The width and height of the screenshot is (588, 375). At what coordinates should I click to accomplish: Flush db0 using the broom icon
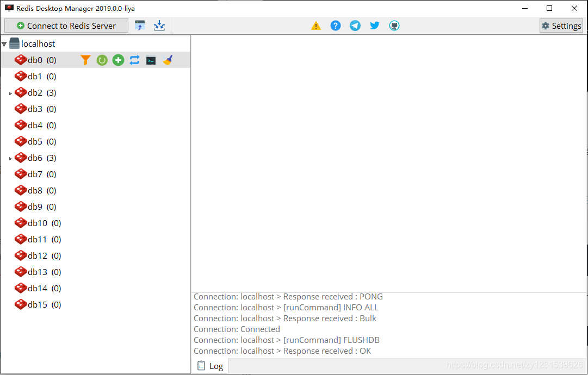click(168, 60)
